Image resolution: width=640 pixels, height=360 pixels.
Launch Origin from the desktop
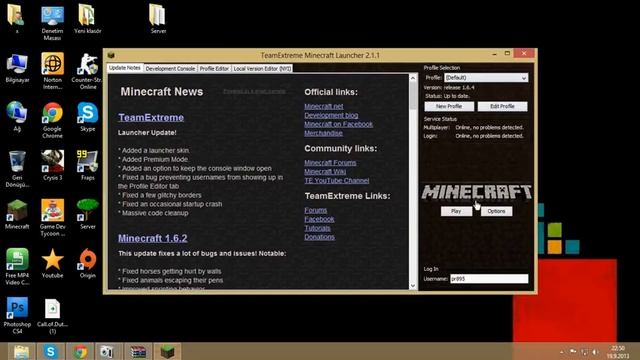point(87,264)
